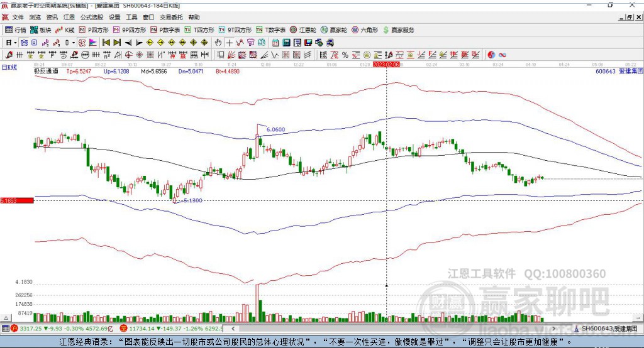Screen dimensions: 644x348
Task: Open the P四方形 tool
Action: click(x=94, y=30)
